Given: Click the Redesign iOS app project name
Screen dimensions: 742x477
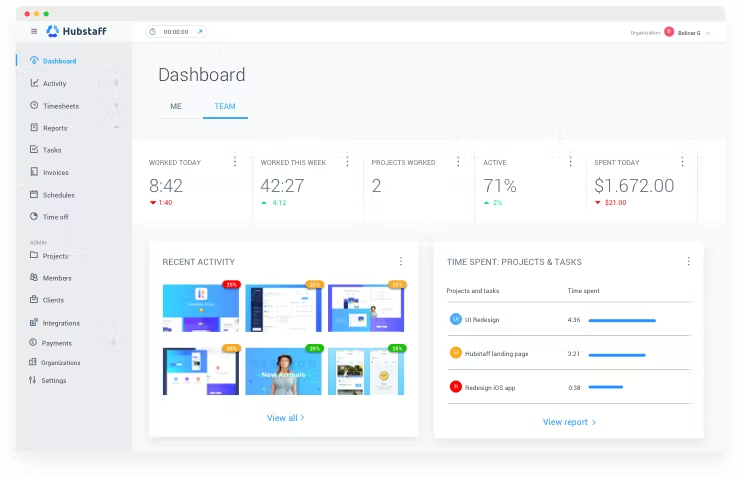Looking at the screenshot, I should 490,388.
